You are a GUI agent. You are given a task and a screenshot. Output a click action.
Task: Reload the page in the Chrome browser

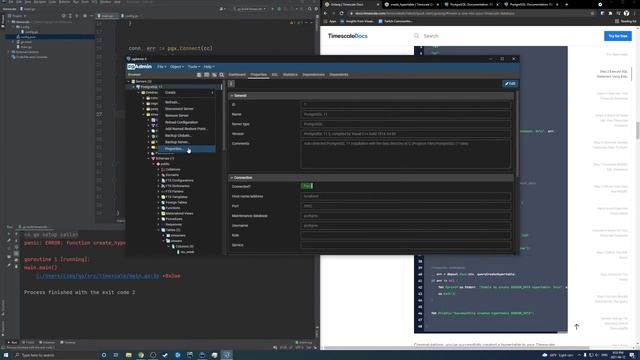341,13
